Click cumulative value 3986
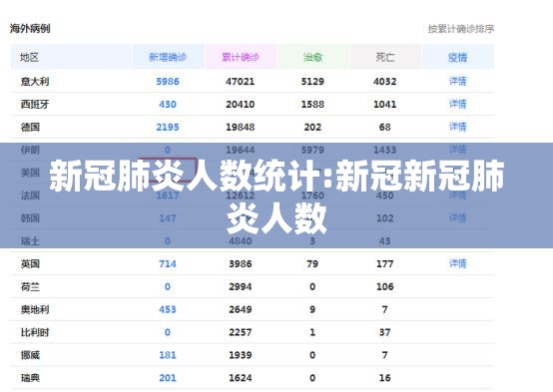Image resolution: width=553 pixels, height=392 pixels. [241, 263]
